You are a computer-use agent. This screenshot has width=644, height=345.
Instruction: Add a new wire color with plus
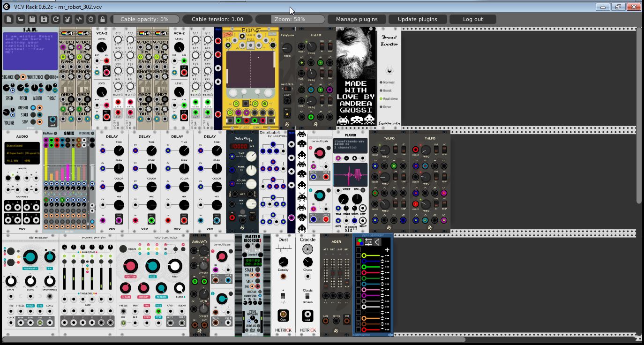pos(387,250)
